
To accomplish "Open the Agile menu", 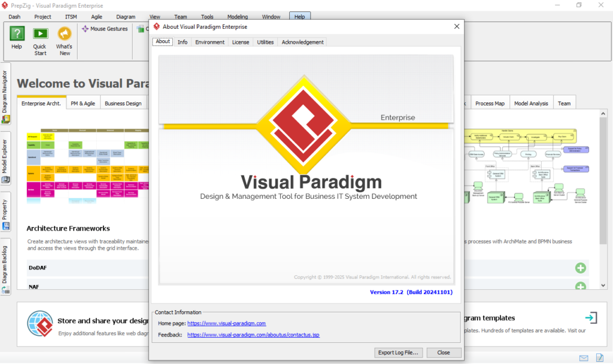I will pos(96,17).
